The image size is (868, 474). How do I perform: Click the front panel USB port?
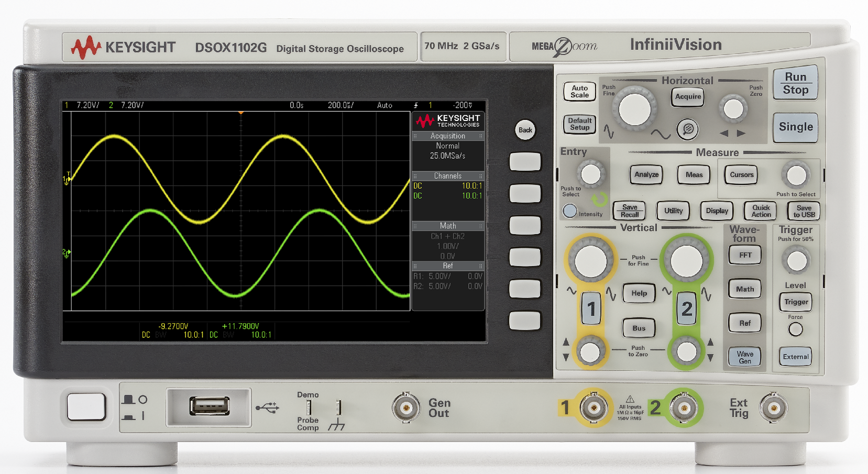click(x=209, y=406)
